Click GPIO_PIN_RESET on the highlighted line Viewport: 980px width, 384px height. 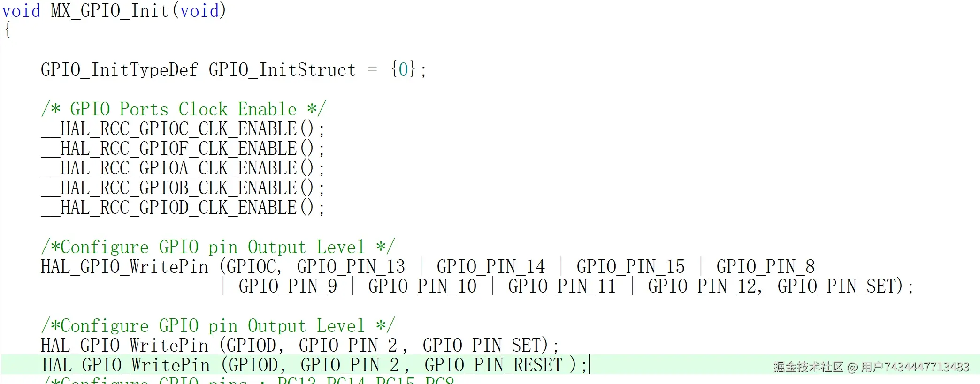point(493,365)
